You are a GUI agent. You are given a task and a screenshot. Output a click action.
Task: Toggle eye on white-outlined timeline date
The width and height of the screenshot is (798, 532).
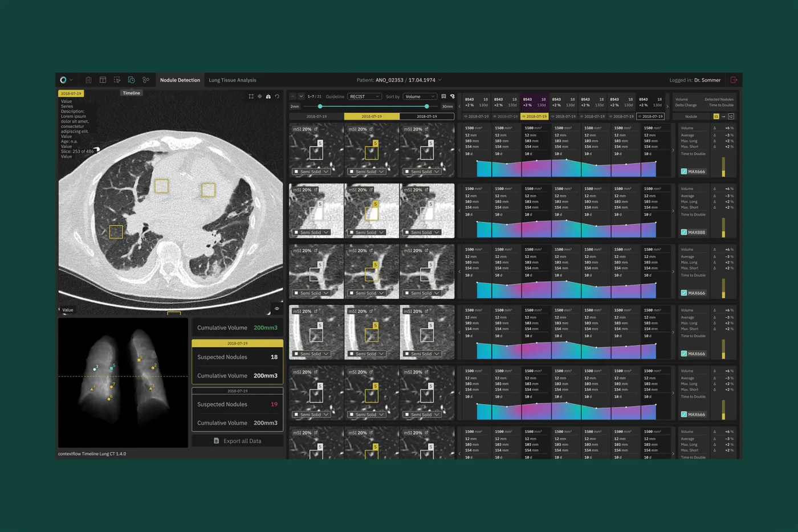[640, 116]
